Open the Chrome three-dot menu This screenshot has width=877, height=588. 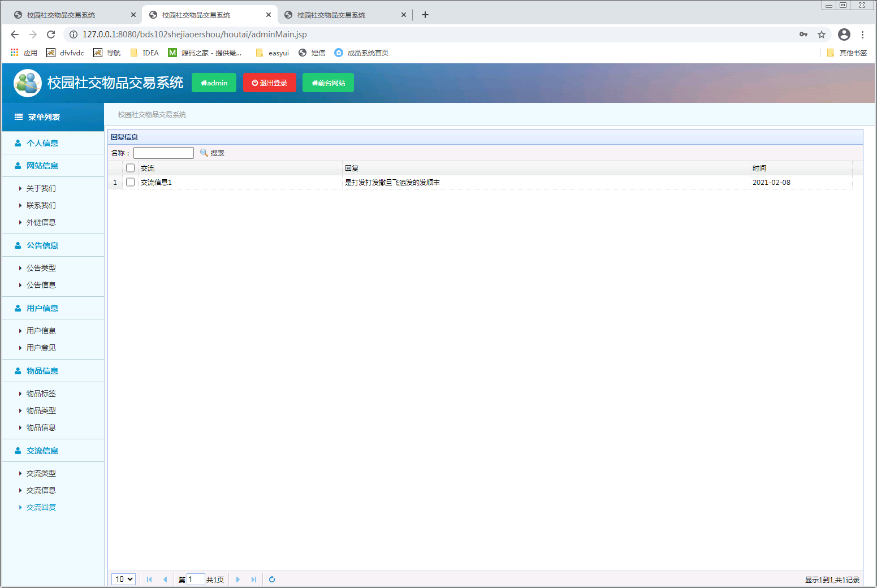862,34
